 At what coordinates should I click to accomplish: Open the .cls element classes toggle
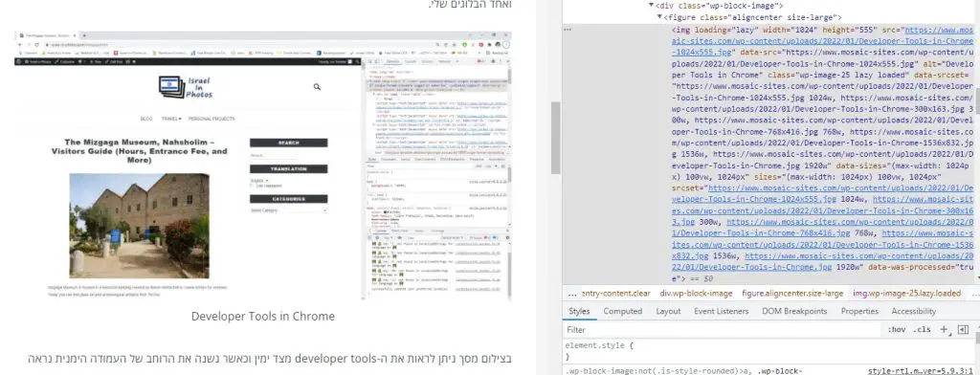point(922,329)
